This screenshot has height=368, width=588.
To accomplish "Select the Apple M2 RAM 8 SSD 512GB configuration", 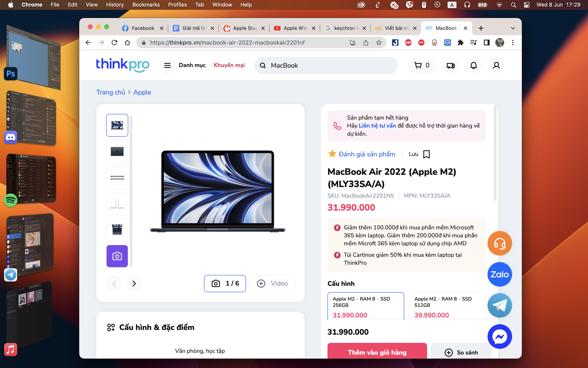I will click(447, 306).
